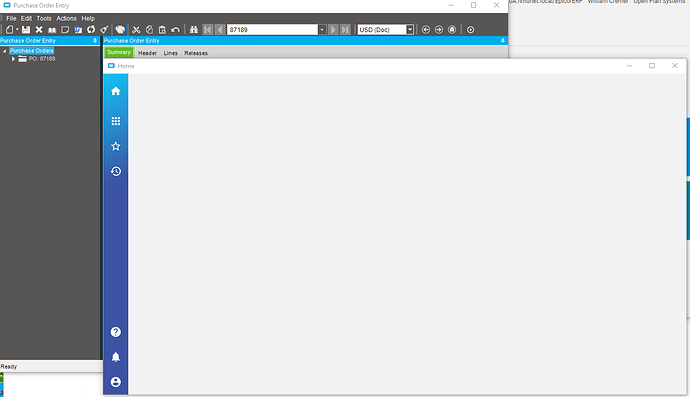
Task: Click the Undo arrow icon
Action: point(175,29)
